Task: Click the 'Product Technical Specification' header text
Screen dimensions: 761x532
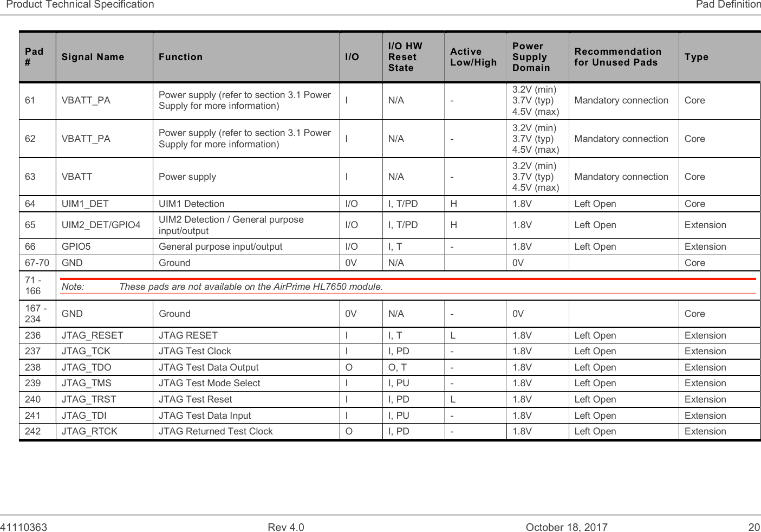Action: [x=80, y=5]
